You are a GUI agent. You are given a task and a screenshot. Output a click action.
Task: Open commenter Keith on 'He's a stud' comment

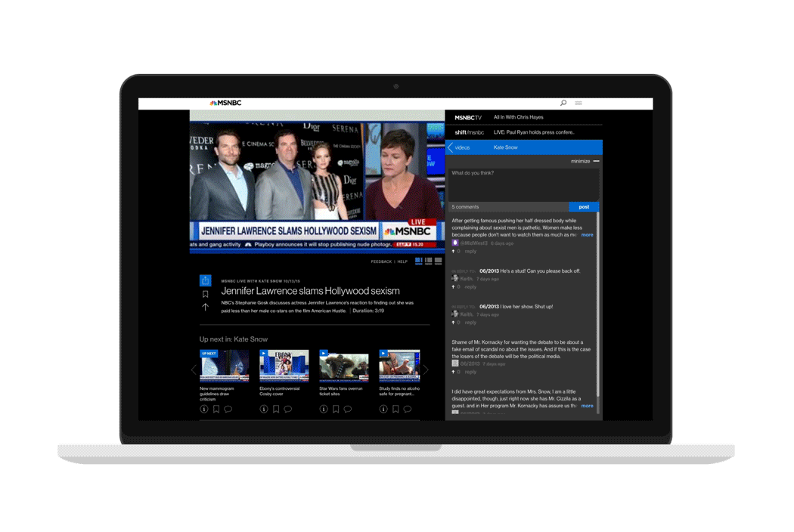tap(467, 279)
